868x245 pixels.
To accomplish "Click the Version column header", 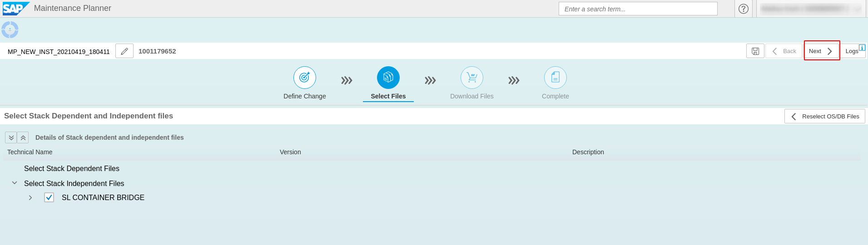I will click(290, 152).
